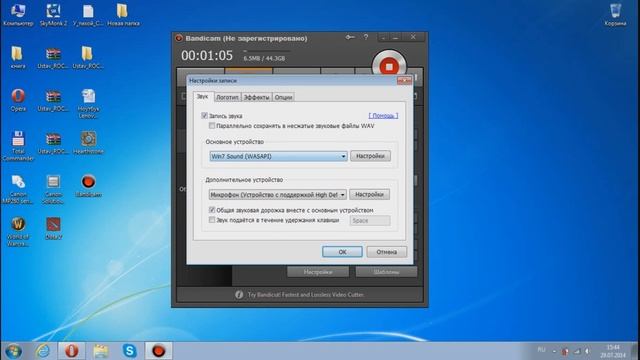
Task: Open the Windows Start menu orb
Action: click(14, 351)
